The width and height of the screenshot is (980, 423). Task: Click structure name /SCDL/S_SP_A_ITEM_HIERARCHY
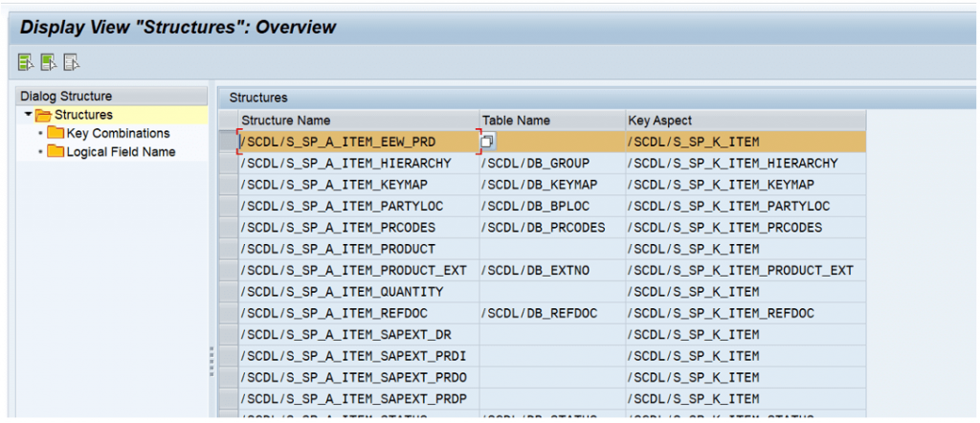(345, 164)
